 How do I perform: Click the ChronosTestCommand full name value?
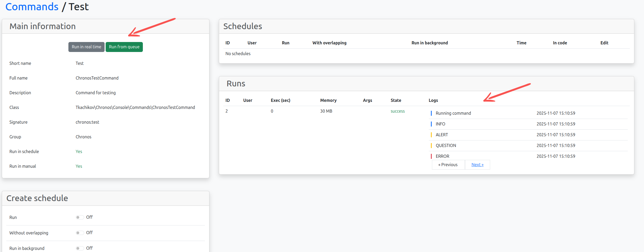97,78
